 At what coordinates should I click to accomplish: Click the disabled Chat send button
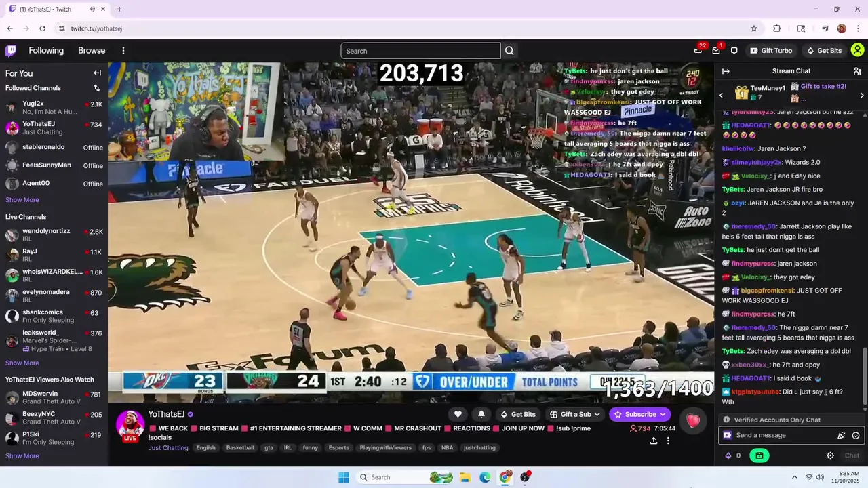click(852, 455)
